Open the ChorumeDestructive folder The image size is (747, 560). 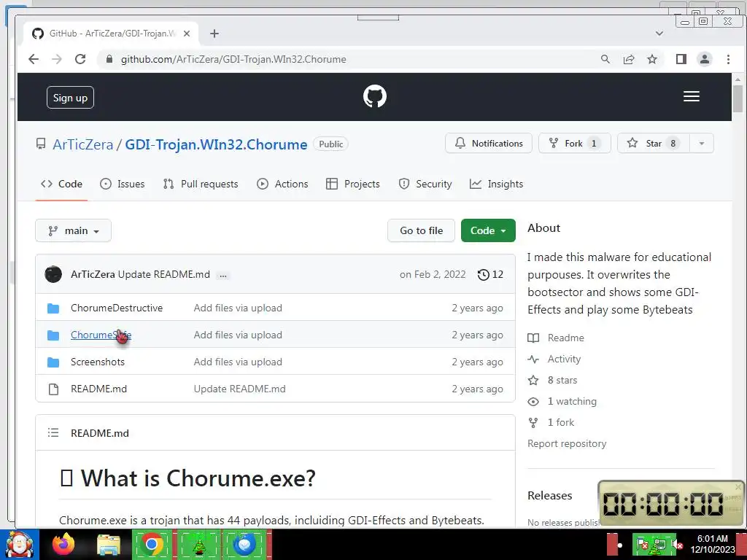click(x=117, y=308)
